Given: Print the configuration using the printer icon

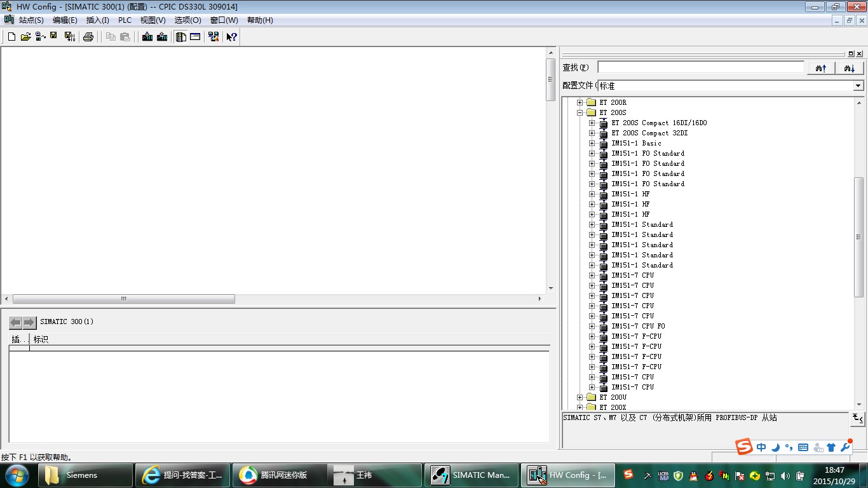Looking at the screenshot, I should tap(88, 37).
